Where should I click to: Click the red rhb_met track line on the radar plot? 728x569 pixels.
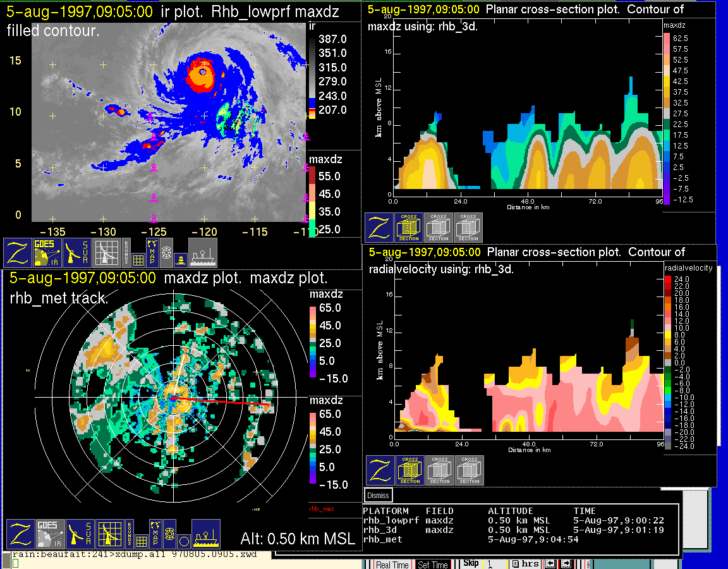pyautogui.click(x=220, y=401)
